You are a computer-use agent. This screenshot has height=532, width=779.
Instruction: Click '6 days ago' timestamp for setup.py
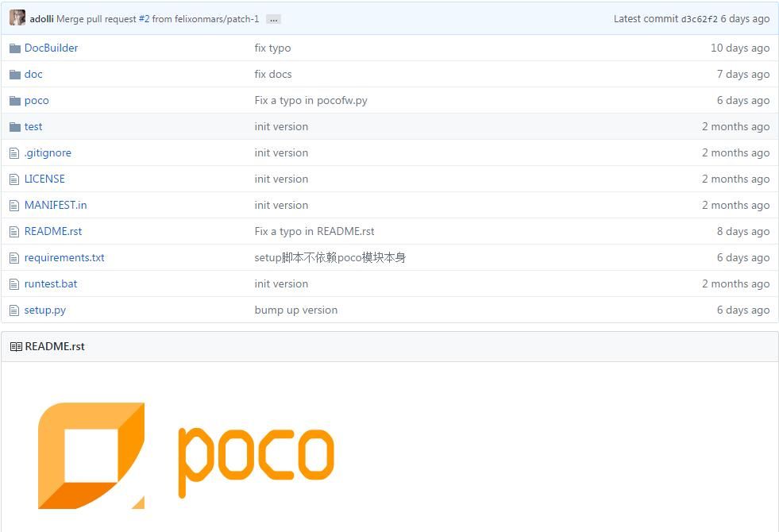pos(742,310)
